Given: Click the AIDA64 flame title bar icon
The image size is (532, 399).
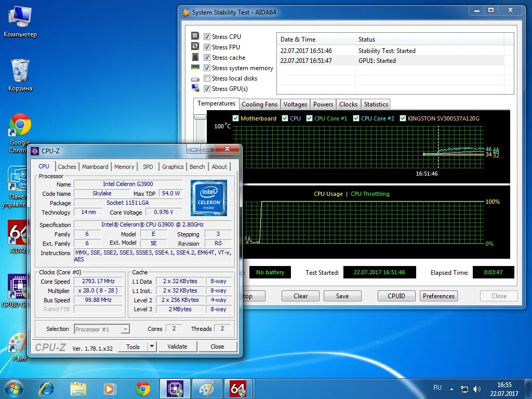Looking at the screenshot, I should [x=185, y=12].
